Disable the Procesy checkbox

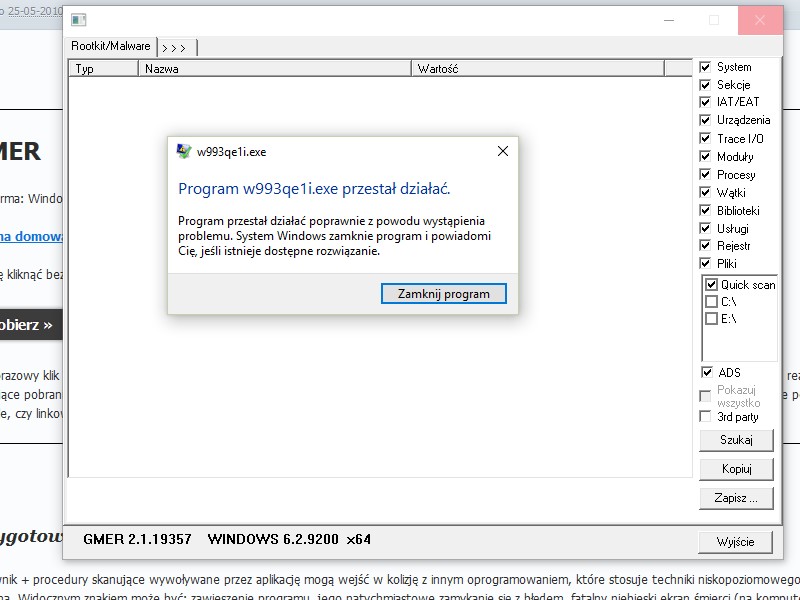(x=705, y=174)
